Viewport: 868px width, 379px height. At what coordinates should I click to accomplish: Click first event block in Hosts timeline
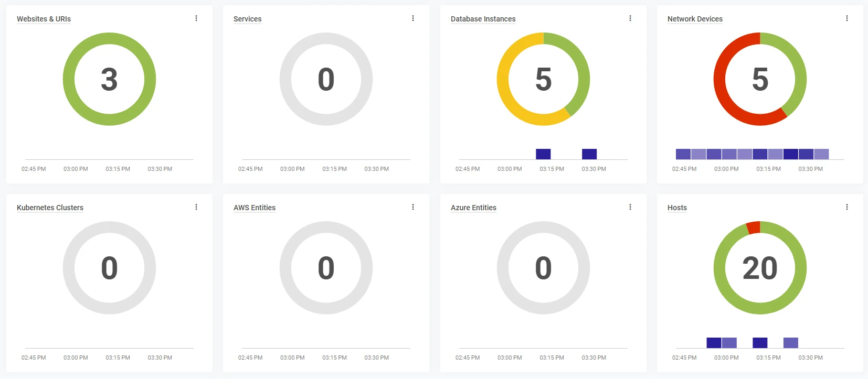(714, 343)
